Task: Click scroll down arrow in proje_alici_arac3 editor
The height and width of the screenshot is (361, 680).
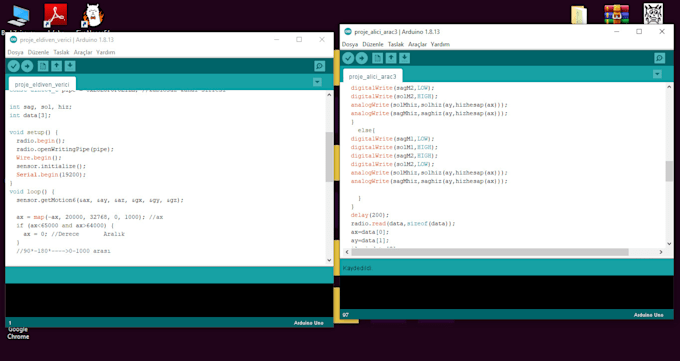Action: click(x=669, y=243)
